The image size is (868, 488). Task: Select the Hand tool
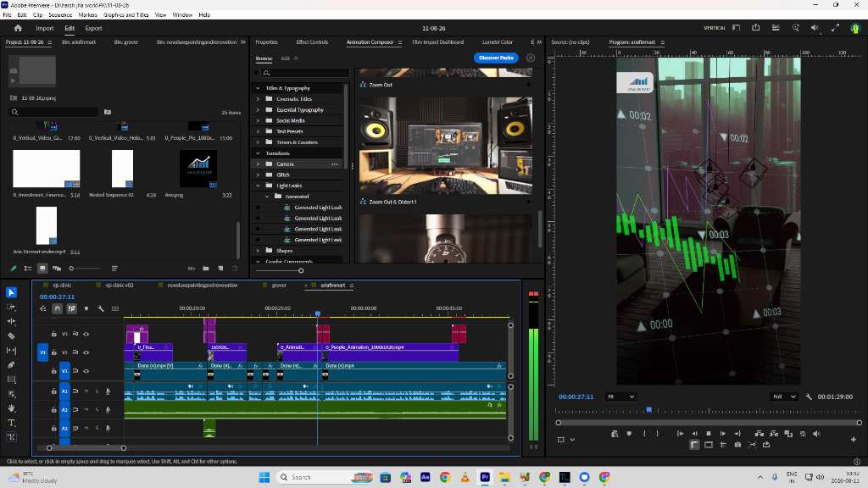pyautogui.click(x=11, y=408)
